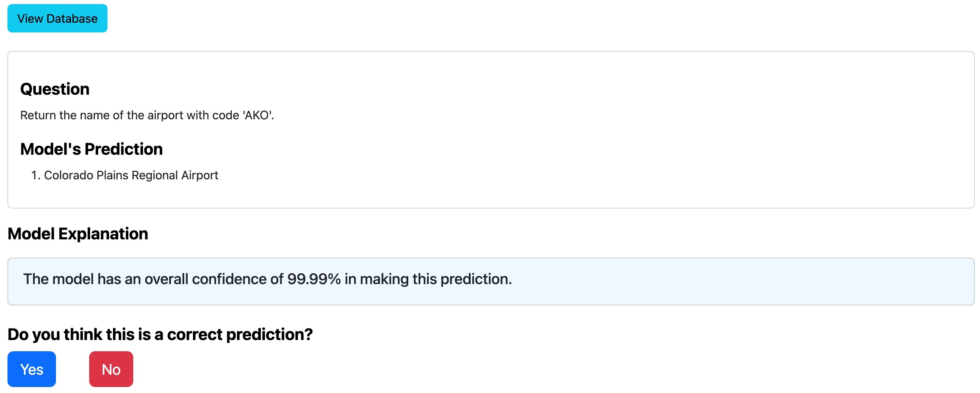Select the 'AKO' code in the question

point(258,115)
